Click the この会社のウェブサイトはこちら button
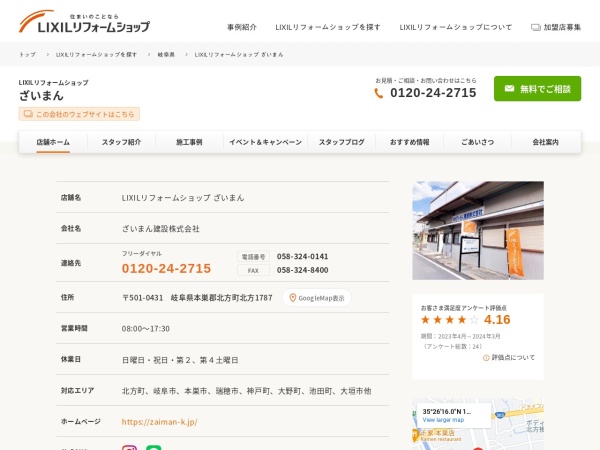This screenshot has height=450, width=600. (x=79, y=114)
